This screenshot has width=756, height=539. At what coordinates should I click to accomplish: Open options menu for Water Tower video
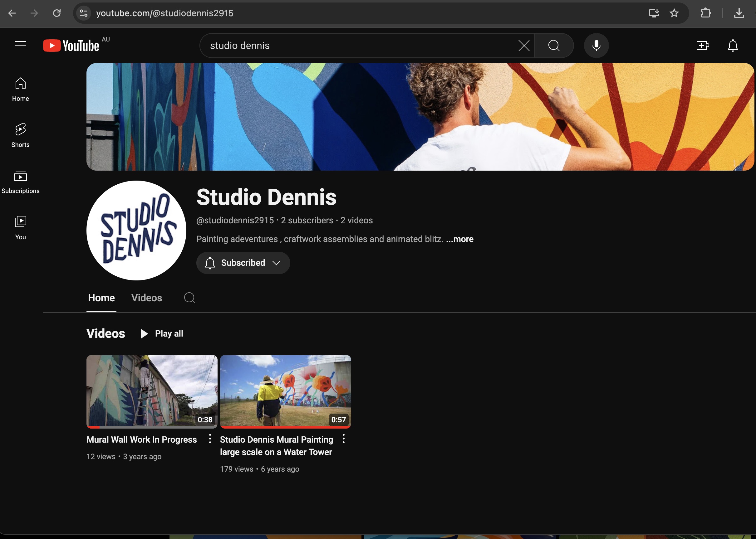pos(343,439)
